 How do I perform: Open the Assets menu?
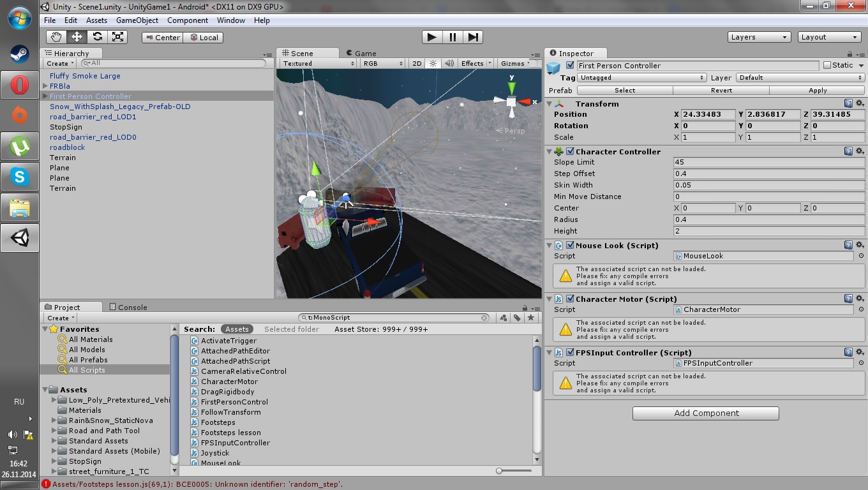coord(96,20)
